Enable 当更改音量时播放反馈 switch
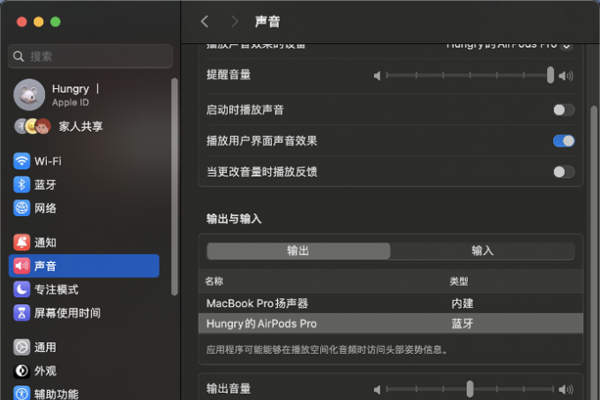The image size is (600, 400). coord(564,172)
